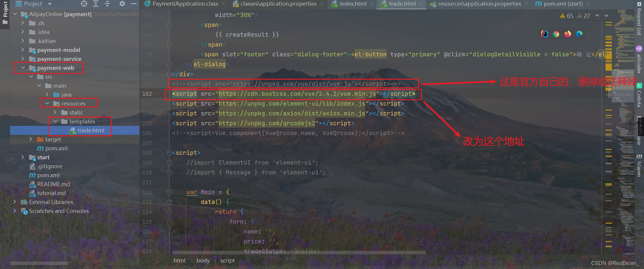Select trade.html in the project tree
The width and height of the screenshot is (644, 269).
91,130
